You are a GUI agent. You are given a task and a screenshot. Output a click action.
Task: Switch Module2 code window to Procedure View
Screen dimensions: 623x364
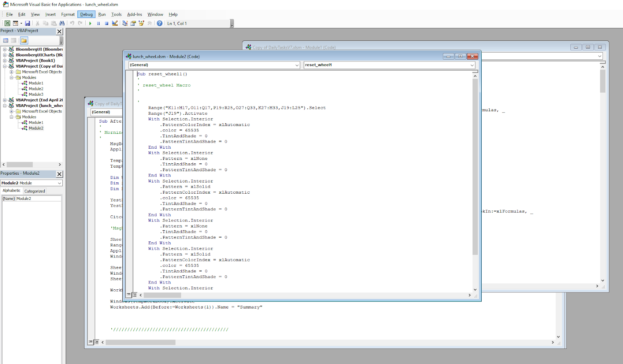(x=129, y=295)
